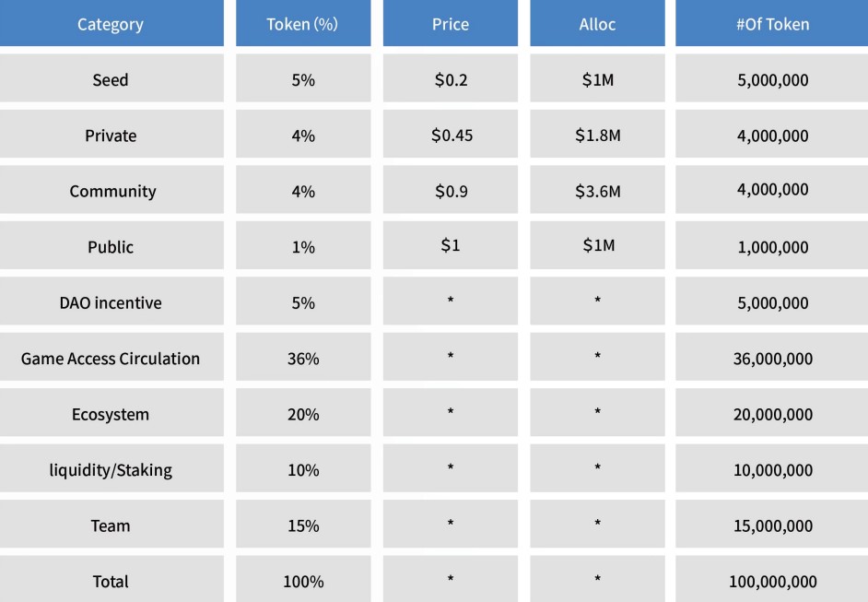Click the Private row label
Screen dimensions: 868x602
[111, 136]
